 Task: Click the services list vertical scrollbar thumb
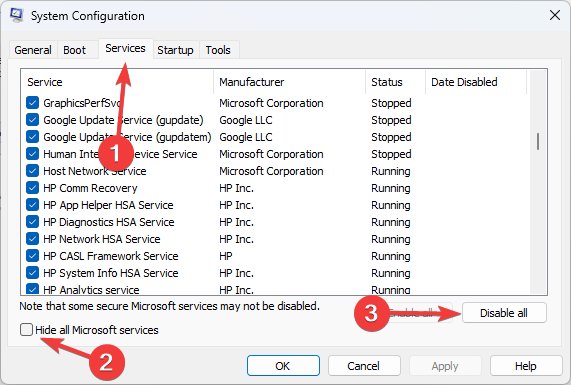tap(538, 142)
